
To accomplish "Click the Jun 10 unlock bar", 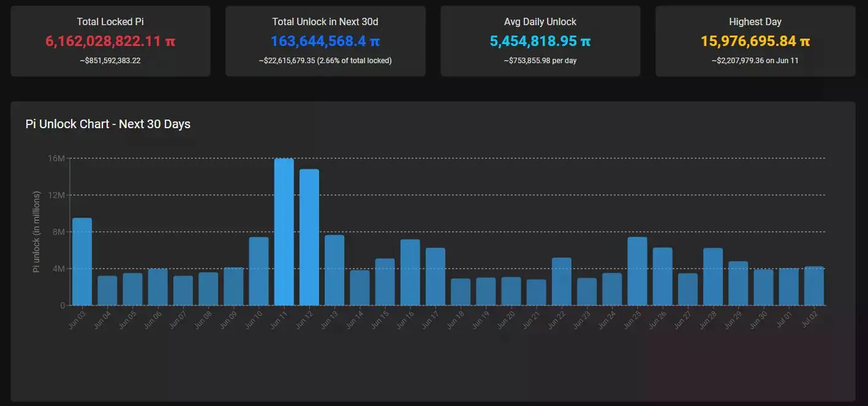I will (x=259, y=271).
